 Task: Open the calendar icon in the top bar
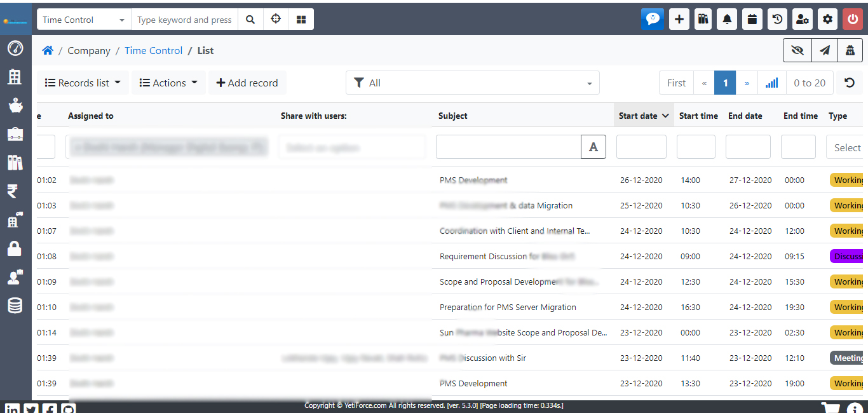752,19
